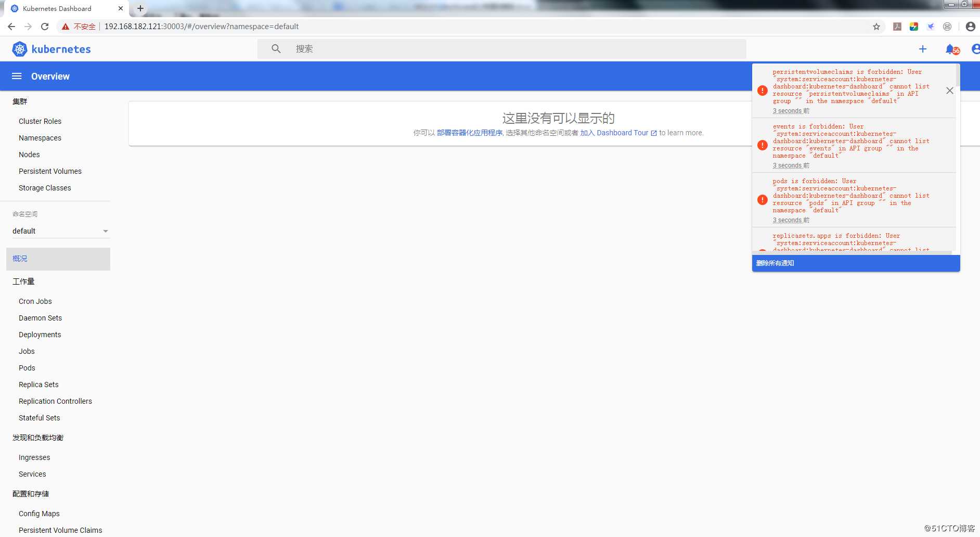Open the browser profile avatar icon
The height and width of the screenshot is (537, 980).
point(971,27)
